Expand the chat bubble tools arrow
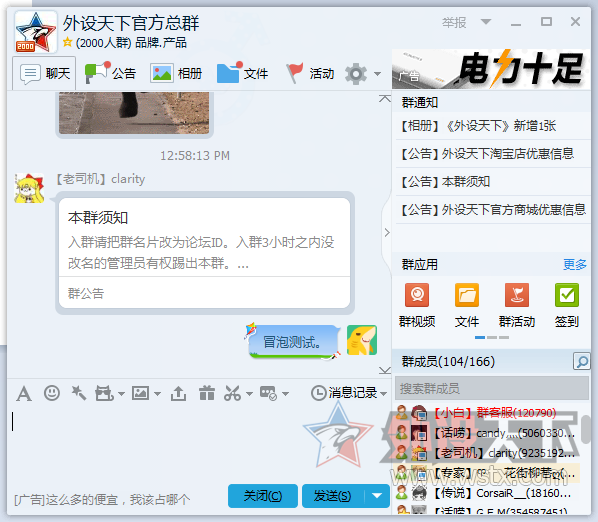The image size is (598, 522). point(285,394)
